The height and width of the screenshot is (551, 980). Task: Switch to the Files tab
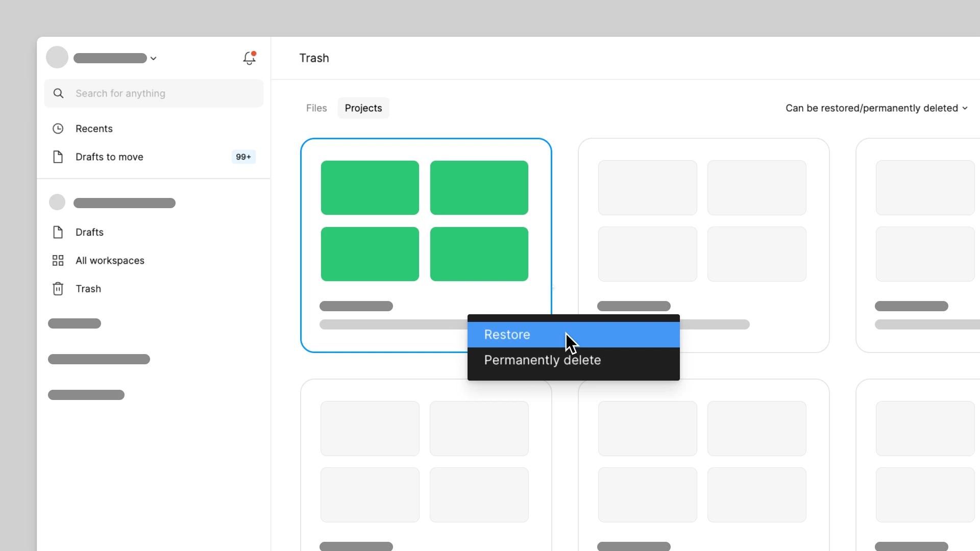pyautogui.click(x=316, y=108)
